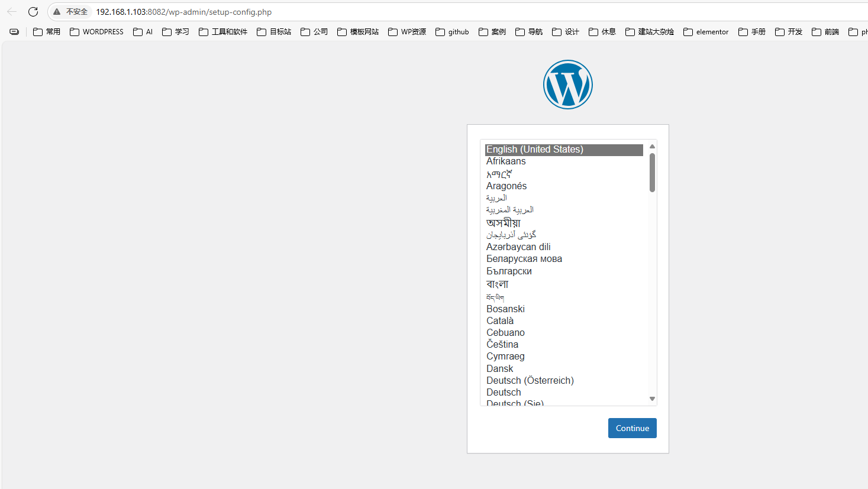The width and height of the screenshot is (868, 489).
Task: Open the WORDPRESS bookmark folder
Action: (96, 32)
